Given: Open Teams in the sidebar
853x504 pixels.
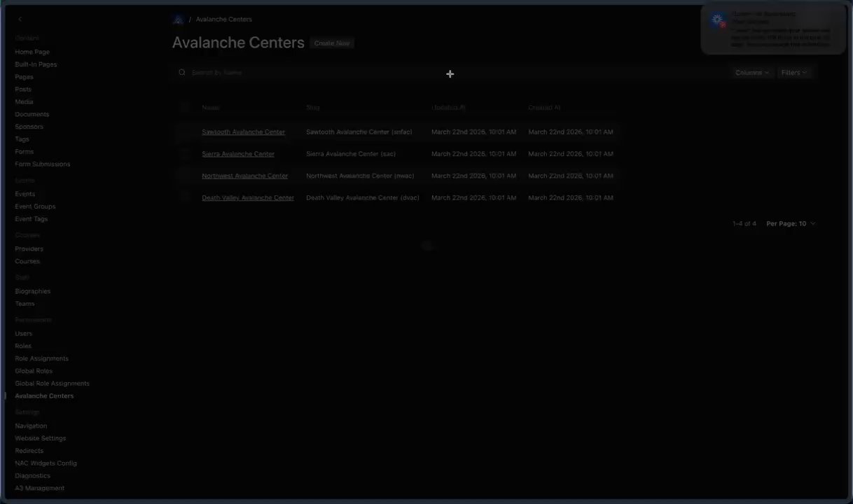Looking at the screenshot, I should 25,304.
